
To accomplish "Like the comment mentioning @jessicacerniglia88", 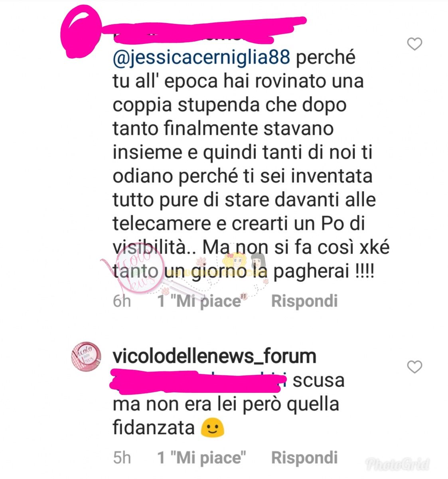I will 414,44.
